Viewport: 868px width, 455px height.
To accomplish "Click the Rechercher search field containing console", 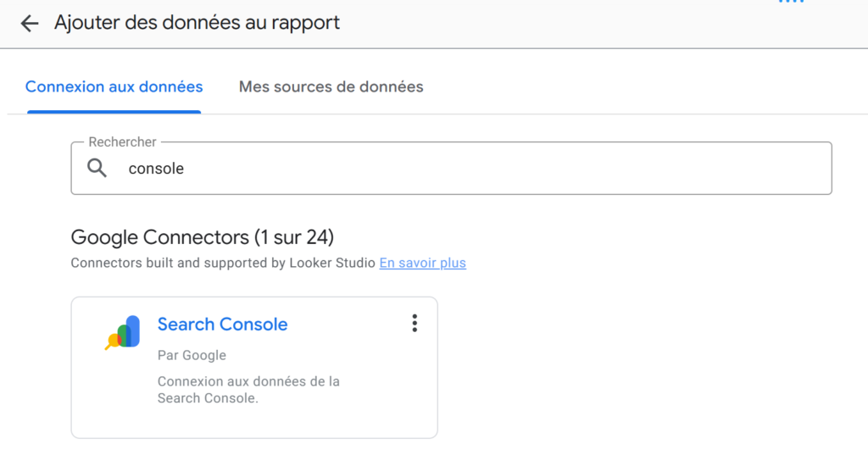I will tap(451, 169).
